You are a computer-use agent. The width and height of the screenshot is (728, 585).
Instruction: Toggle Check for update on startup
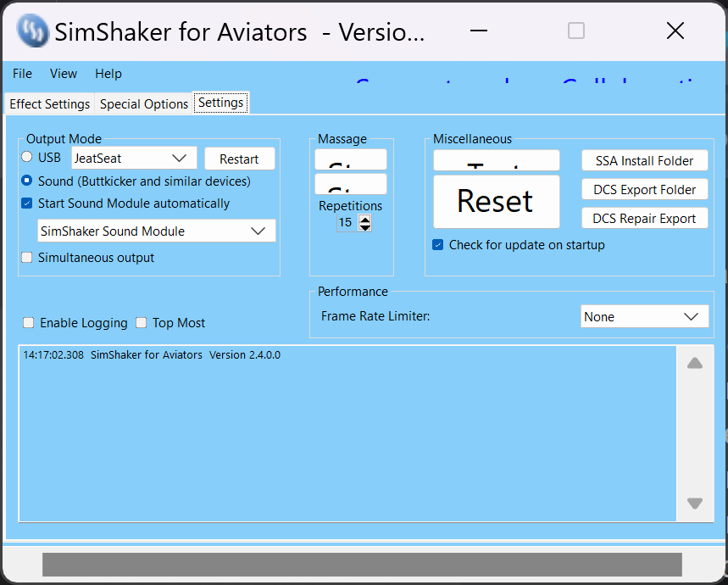pyautogui.click(x=437, y=245)
